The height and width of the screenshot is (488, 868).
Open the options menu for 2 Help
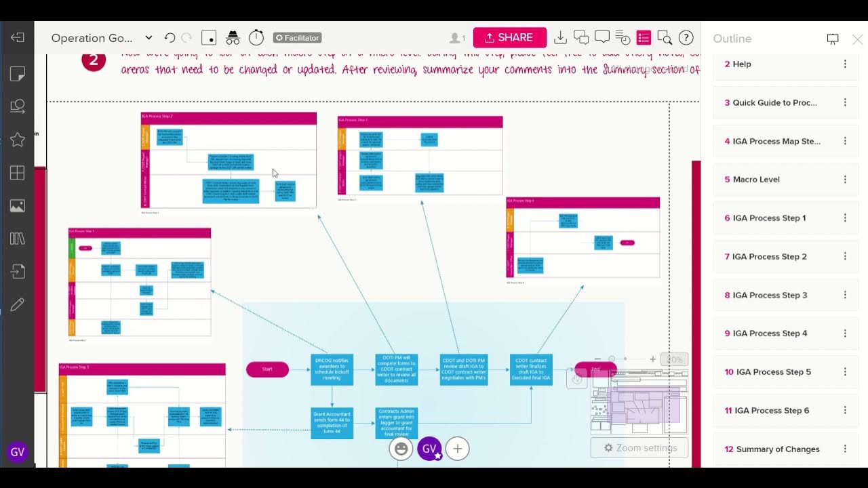(845, 64)
